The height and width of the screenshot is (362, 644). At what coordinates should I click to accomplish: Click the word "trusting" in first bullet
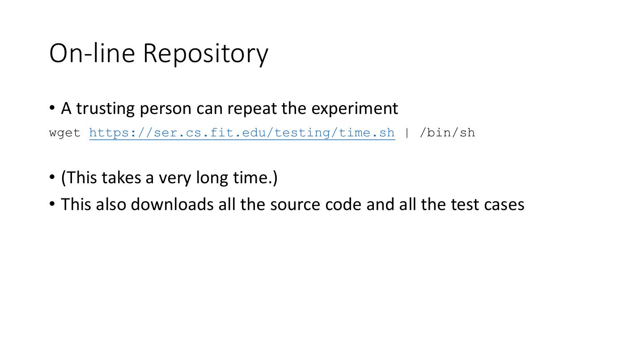pos(106,108)
